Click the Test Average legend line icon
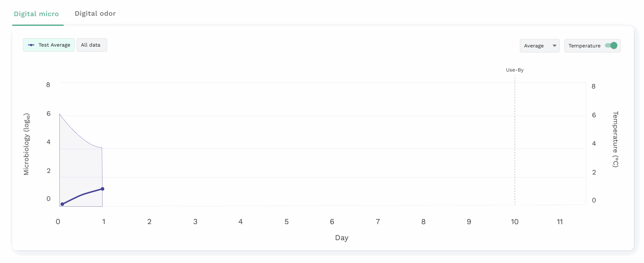The image size is (644, 263). [31, 45]
